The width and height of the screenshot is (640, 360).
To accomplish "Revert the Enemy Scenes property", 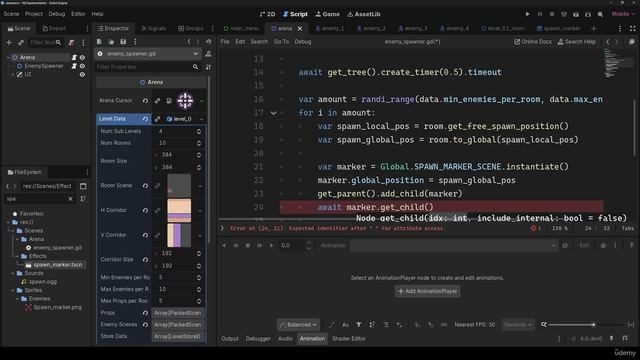I will click(145, 325).
